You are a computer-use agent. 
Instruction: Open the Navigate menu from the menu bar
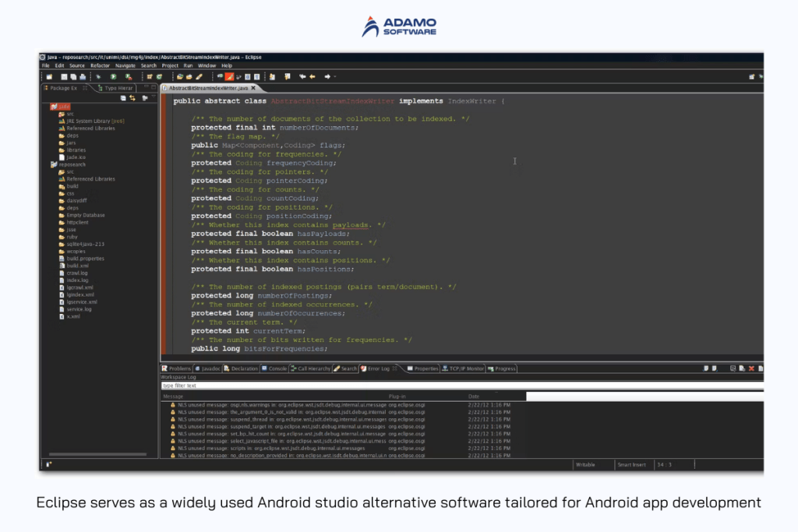(125, 65)
